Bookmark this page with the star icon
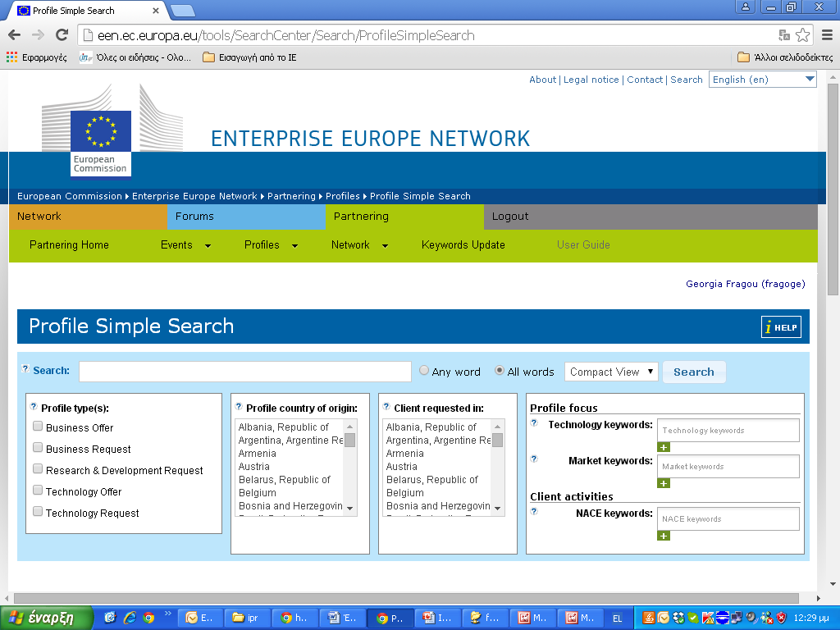 [802, 35]
